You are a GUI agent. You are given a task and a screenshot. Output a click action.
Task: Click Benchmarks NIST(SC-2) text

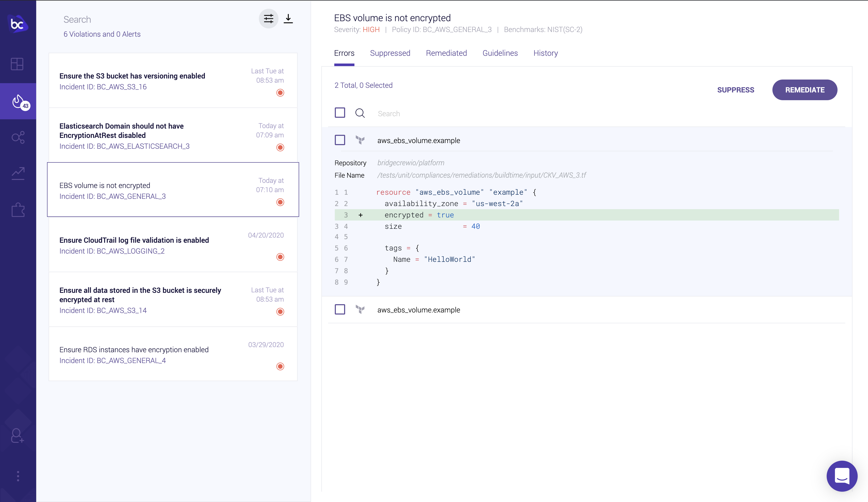tap(543, 30)
